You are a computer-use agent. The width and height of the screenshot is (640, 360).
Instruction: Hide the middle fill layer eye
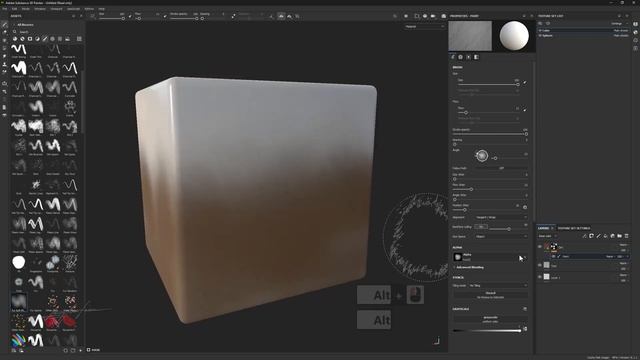coord(540,265)
